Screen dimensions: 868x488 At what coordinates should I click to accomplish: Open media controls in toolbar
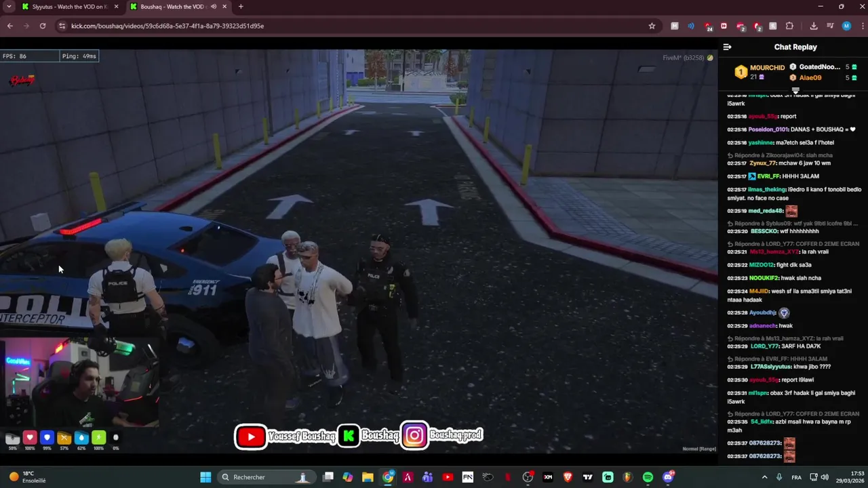830,26
